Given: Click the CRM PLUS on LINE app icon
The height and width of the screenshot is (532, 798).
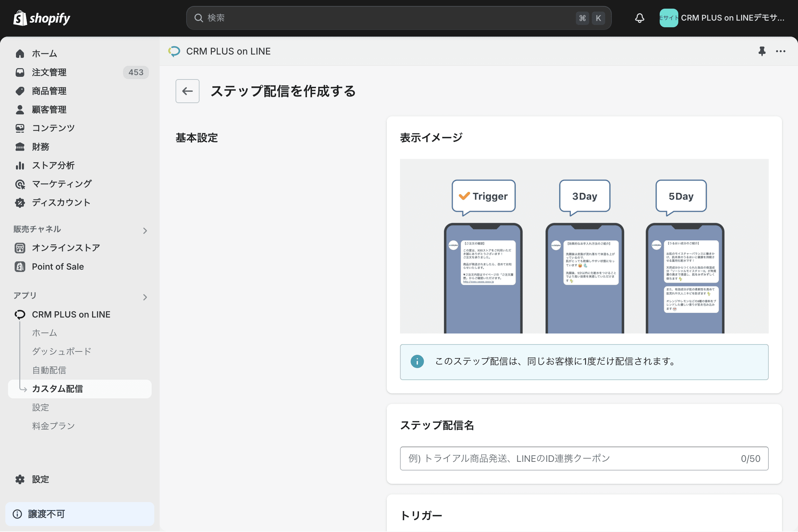Looking at the screenshot, I should 20,314.
